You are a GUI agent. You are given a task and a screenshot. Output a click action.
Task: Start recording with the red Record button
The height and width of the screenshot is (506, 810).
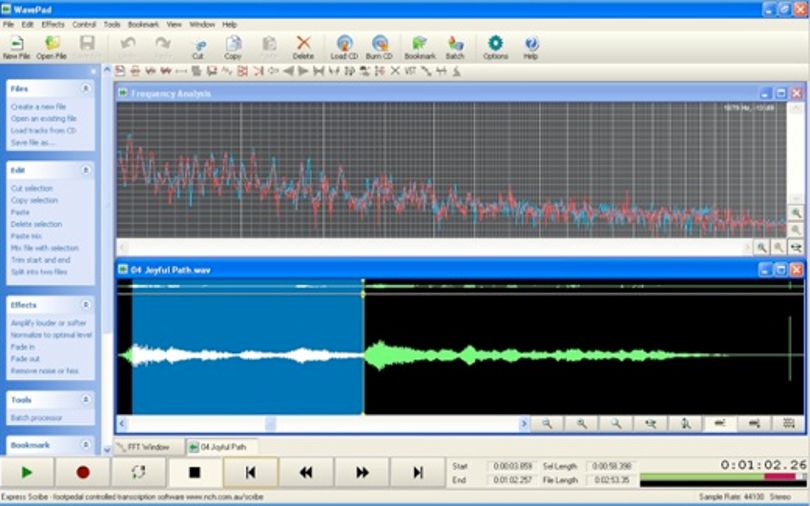coord(83,472)
